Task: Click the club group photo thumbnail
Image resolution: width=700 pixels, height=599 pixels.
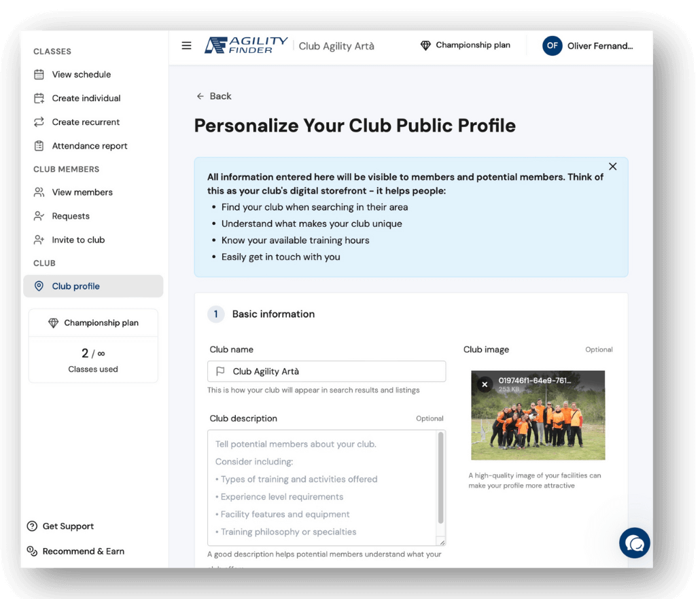Action: pyautogui.click(x=538, y=415)
